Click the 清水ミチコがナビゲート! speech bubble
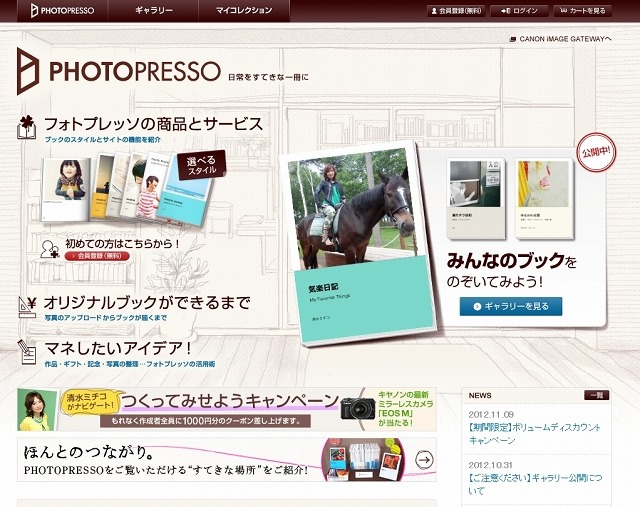Viewport: 640px width, 507px height. (x=90, y=401)
